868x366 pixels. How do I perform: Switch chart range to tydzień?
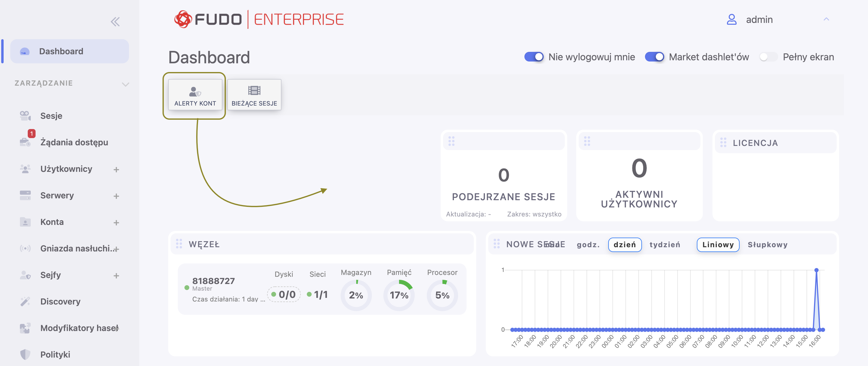[x=665, y=245]
